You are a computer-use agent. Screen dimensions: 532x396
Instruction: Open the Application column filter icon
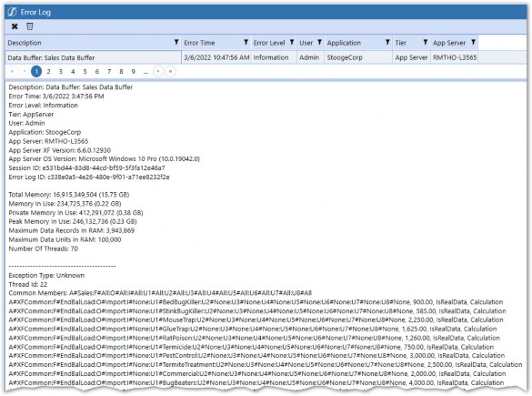pyautogui.click(x=387, y=42)
